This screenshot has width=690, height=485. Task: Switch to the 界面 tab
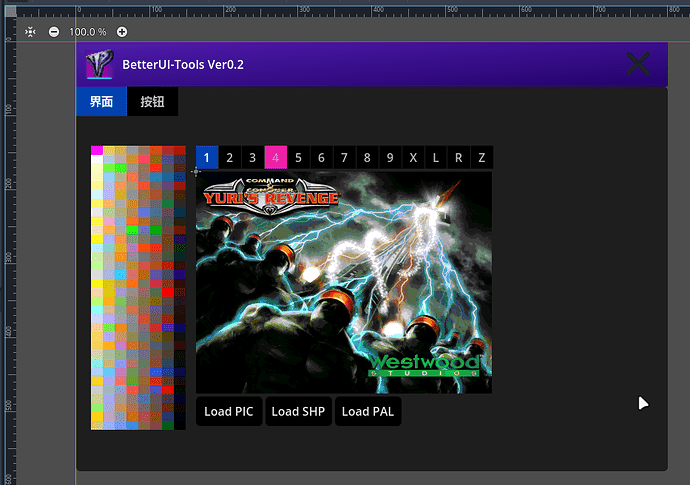(x=102, y=102)
